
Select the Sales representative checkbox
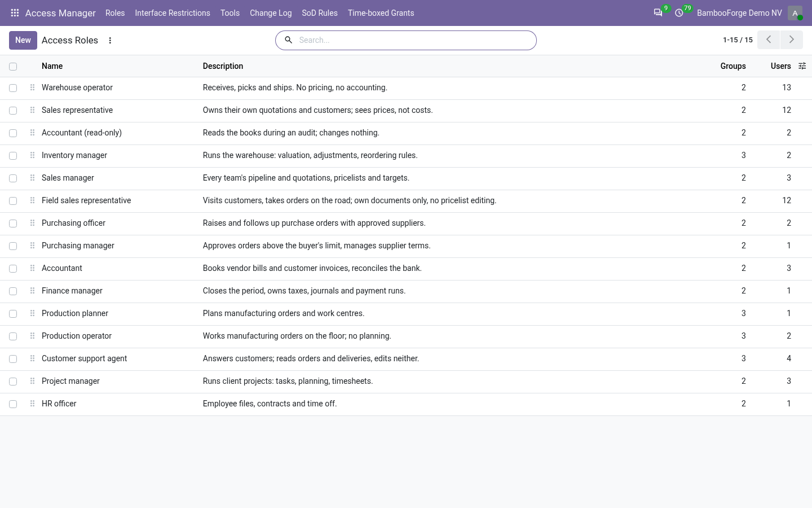13,111
